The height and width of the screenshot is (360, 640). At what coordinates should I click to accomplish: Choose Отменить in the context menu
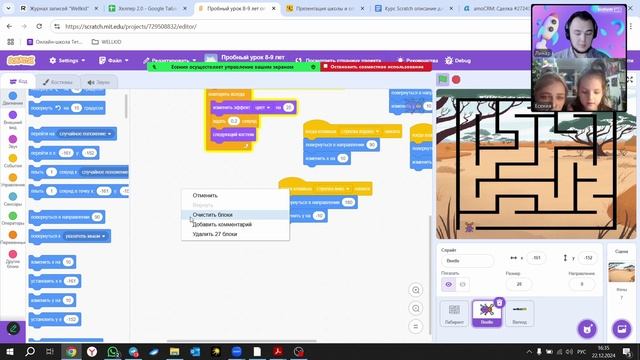(205, 196)
